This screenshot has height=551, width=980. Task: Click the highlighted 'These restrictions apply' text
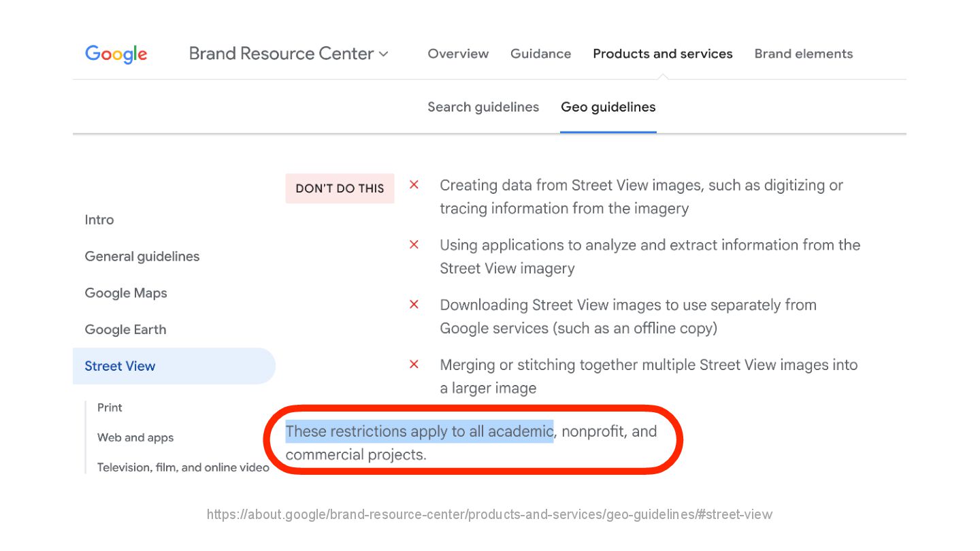pos(419,431)
